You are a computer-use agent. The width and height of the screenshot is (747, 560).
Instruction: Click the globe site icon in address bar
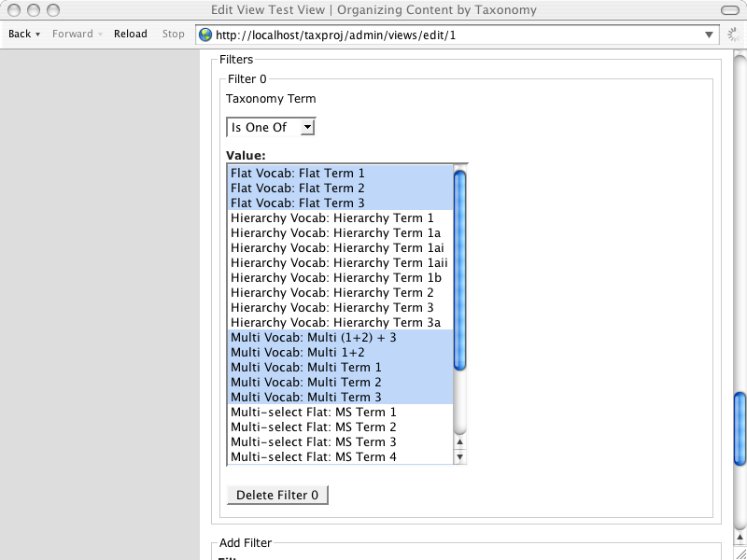205,35
